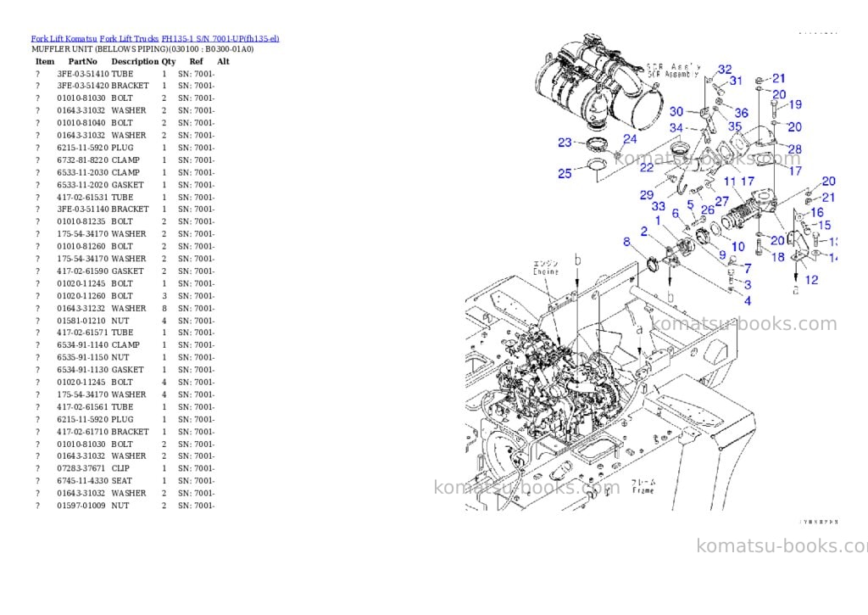Select part number 417-02-61531 TUBE
The width and height of the screenshot is (868, 615).
[x=95, y=198]
